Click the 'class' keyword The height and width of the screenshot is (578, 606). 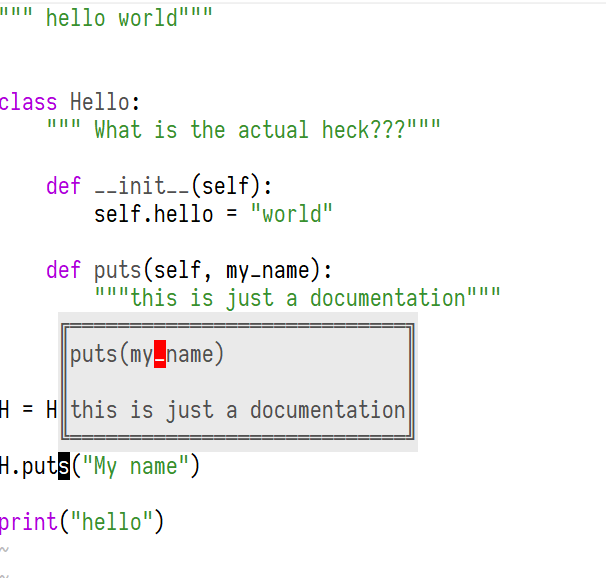pos(28,102)
